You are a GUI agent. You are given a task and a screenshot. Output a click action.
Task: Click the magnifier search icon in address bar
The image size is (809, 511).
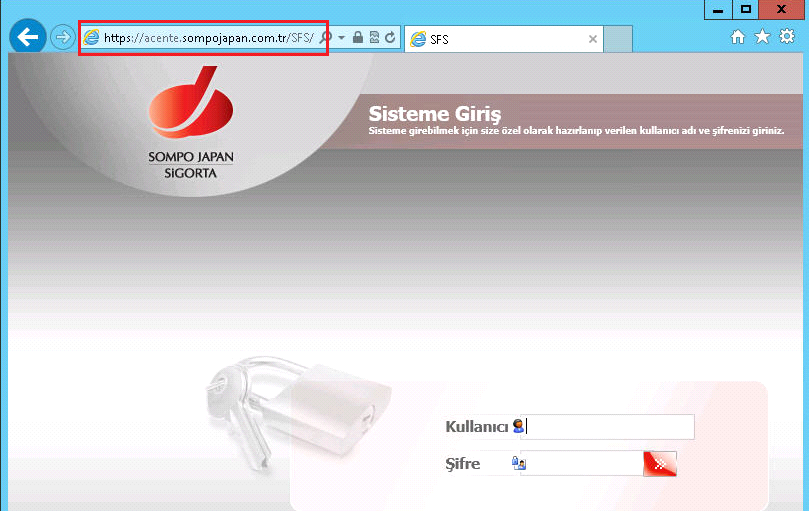325,38
